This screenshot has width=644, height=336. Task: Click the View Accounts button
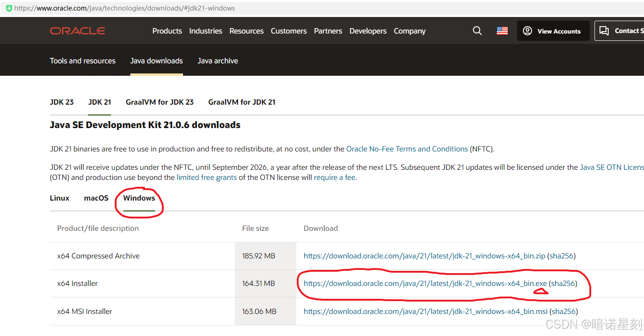click(553, 31)
